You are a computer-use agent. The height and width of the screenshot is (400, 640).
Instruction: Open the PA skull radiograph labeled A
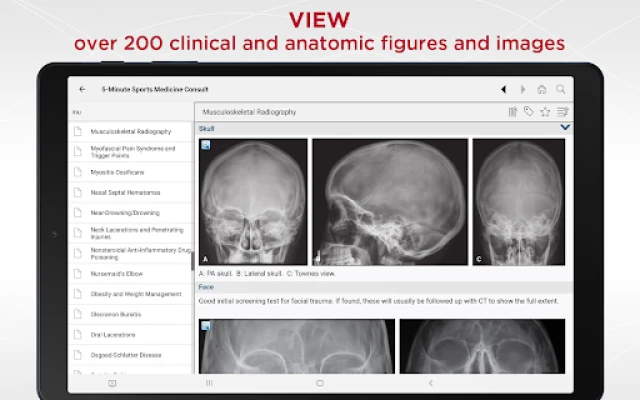tap(253, 202)
